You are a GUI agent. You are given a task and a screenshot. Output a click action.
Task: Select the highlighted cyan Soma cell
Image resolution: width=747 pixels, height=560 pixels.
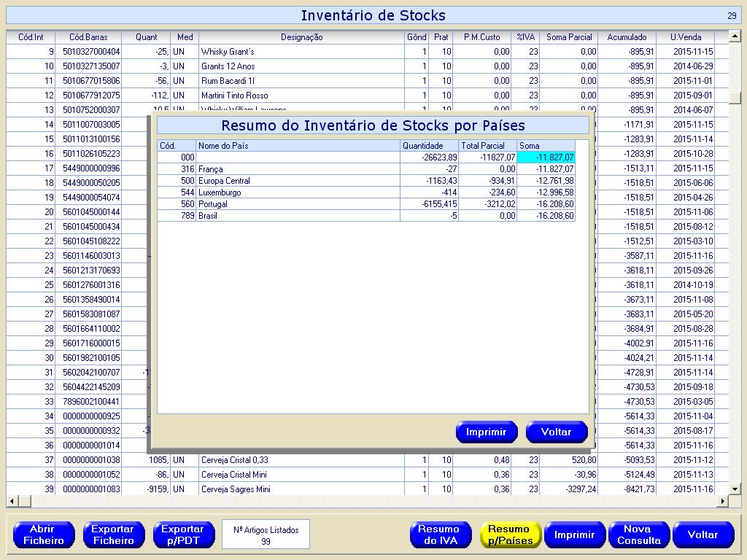click(x=546, y=157)
